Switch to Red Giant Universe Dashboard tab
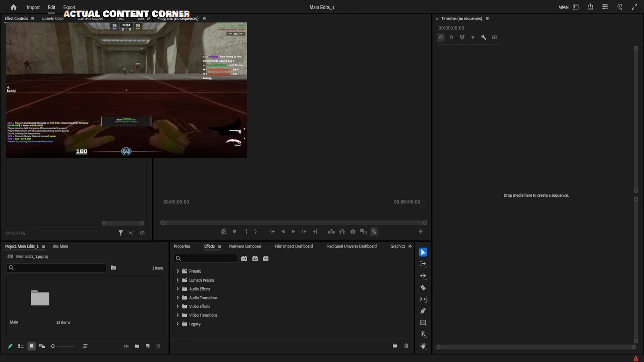The width and height of the screenshot is (644, 362). [352, 246]
